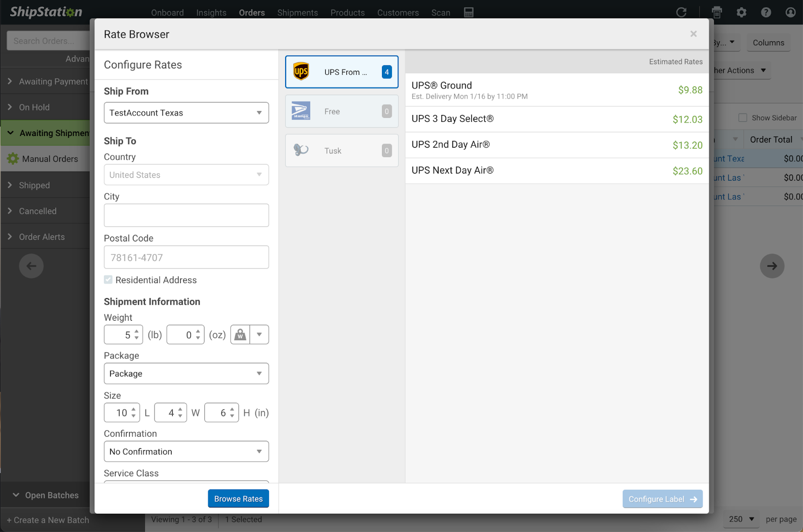Click the Browse Rates button
803x532 pixels.
[x=238, y=498]
